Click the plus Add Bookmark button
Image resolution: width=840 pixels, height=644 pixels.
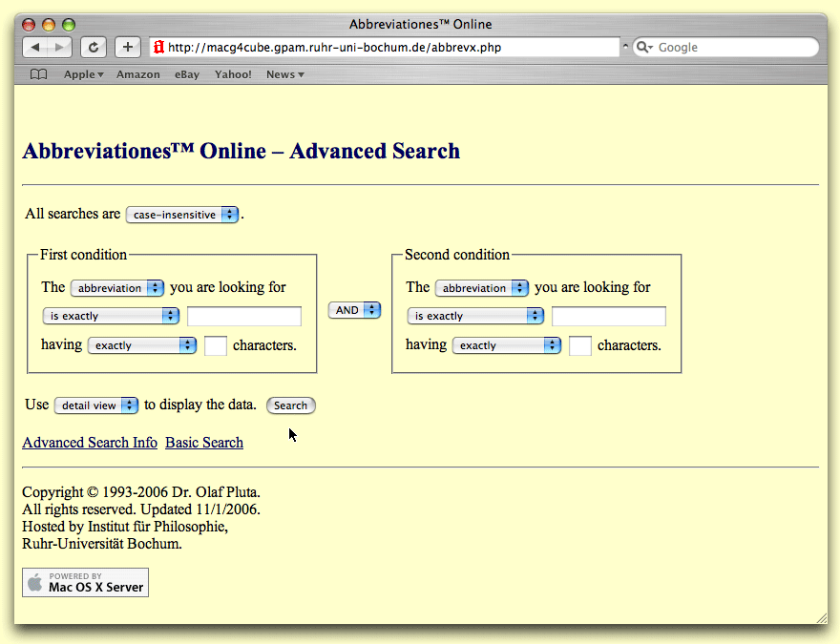tap(128, 47)
